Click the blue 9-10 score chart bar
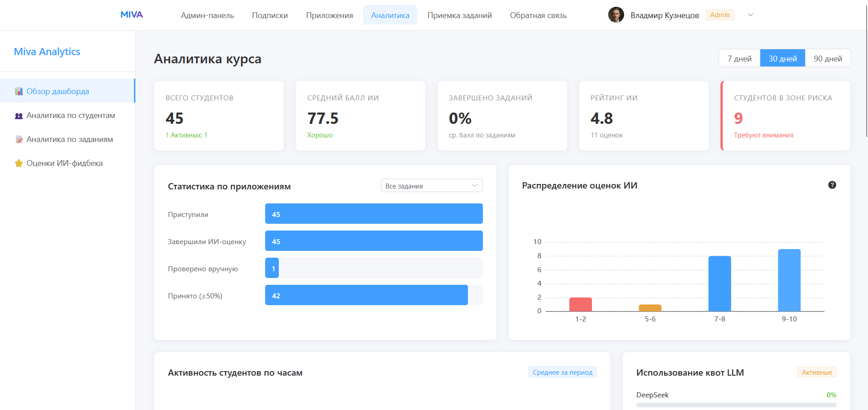The width and height of the screenshot is (868, 410). tap(789, 280)
